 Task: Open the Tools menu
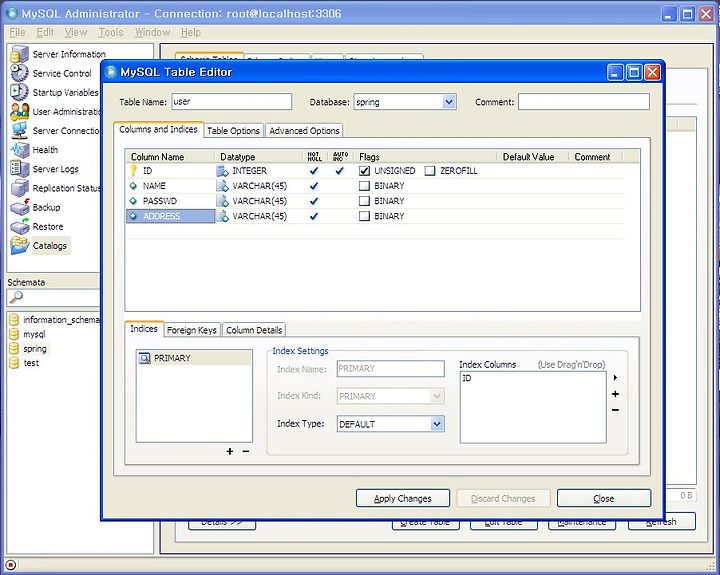point(111,33)
